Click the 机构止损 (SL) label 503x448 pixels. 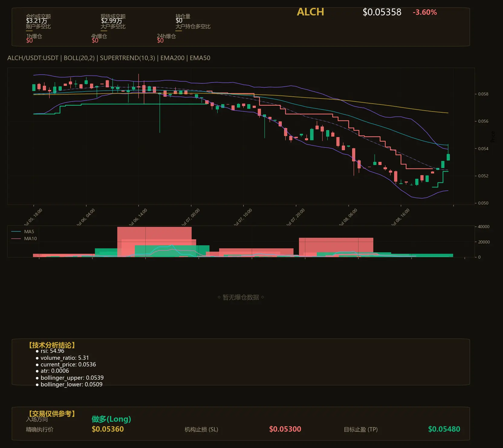(201, 430)
